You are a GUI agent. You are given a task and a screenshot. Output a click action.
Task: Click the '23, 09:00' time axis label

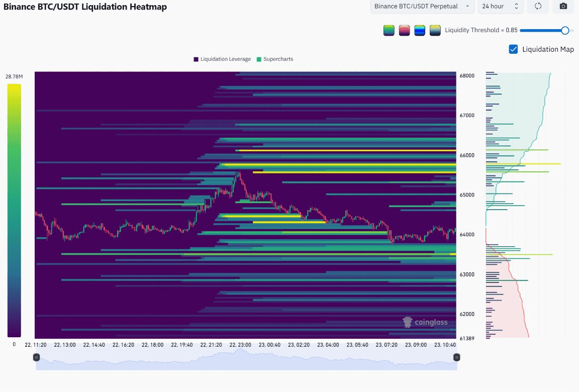tap(416, 345)
